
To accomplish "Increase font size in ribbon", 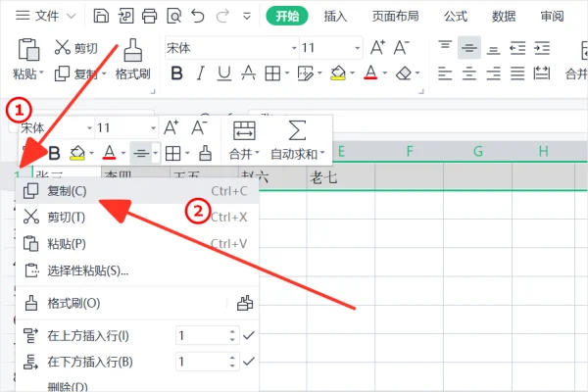I will 377,48.
